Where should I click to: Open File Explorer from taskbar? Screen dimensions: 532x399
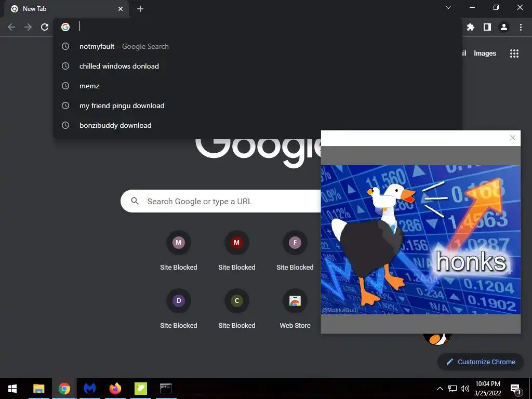click(38, 389)
